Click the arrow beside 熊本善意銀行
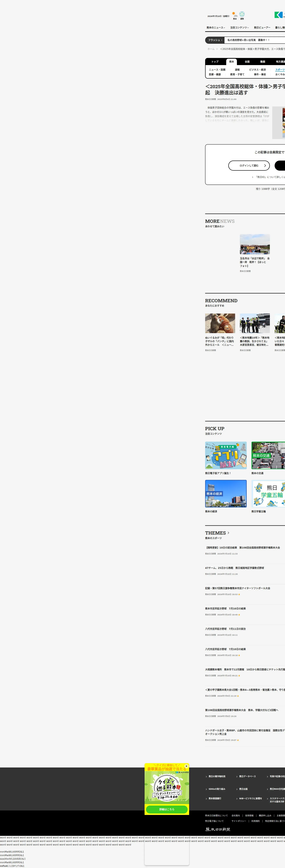The width and height of the screenshot is (285, 868). point(206,799)
